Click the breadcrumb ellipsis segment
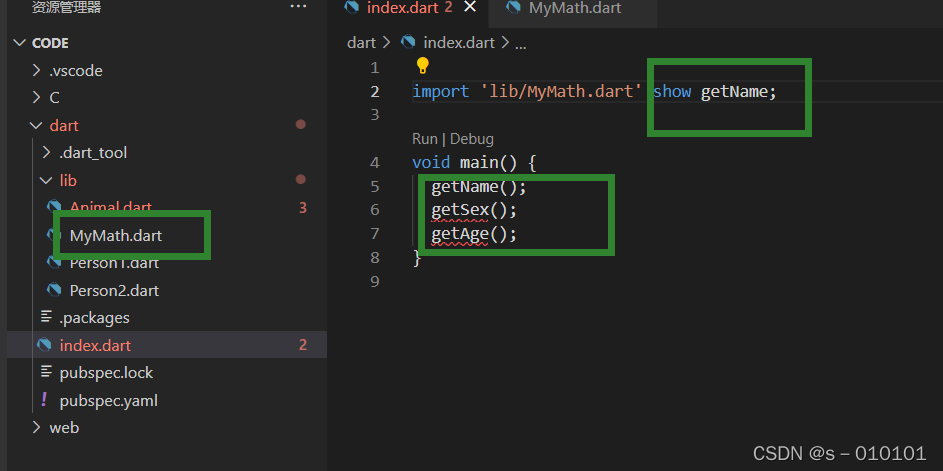Image resolution: width=943 pixels, height=471 pixels. click(x=521, y=46)
